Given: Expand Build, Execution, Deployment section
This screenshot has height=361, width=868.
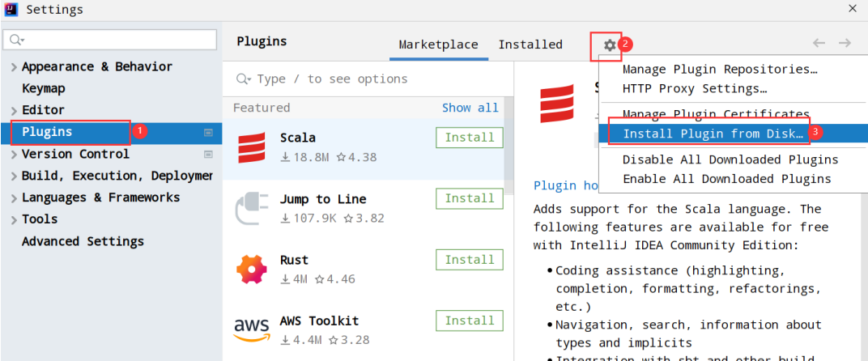Looking at the screenshot, I should coord(15,176).
